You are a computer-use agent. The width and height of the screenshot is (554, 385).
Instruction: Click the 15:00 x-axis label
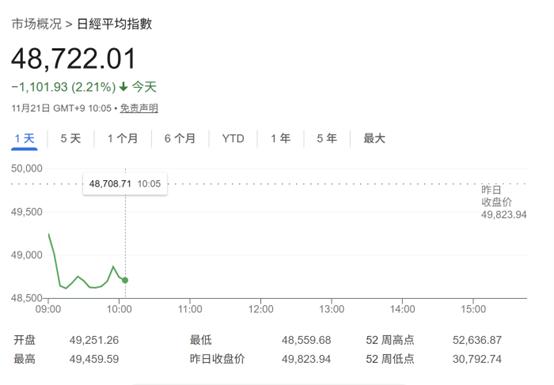[473, 309]
